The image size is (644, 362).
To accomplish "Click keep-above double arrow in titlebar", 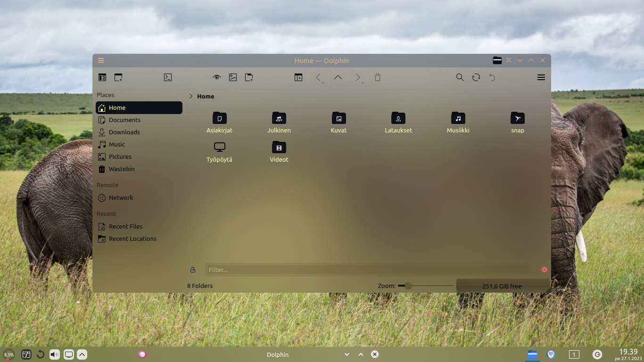I will point(509,60).
